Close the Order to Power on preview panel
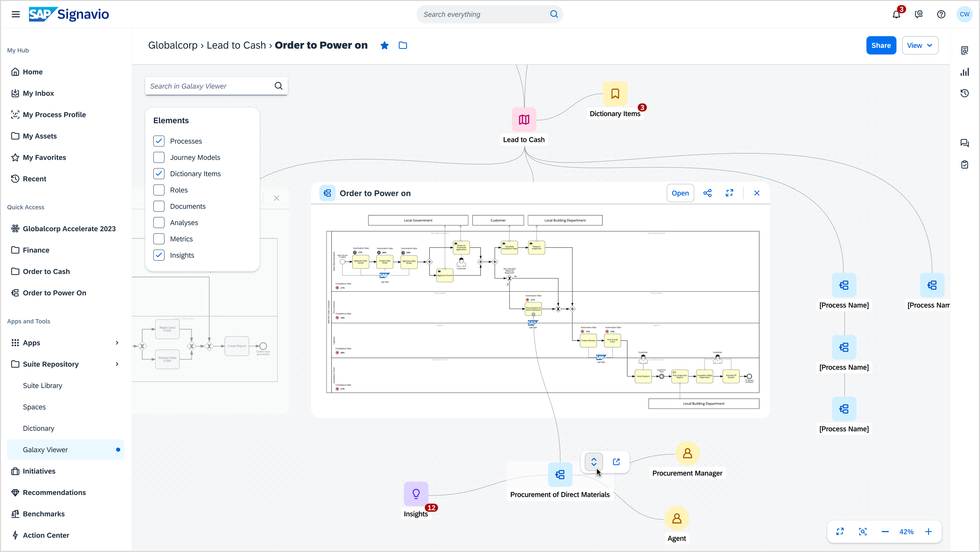 point(757,193)
